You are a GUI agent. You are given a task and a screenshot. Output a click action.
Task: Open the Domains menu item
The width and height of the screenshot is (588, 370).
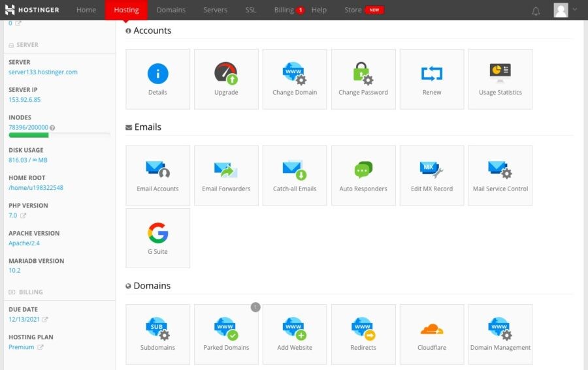pyautogui.click(x=171, y=10)
